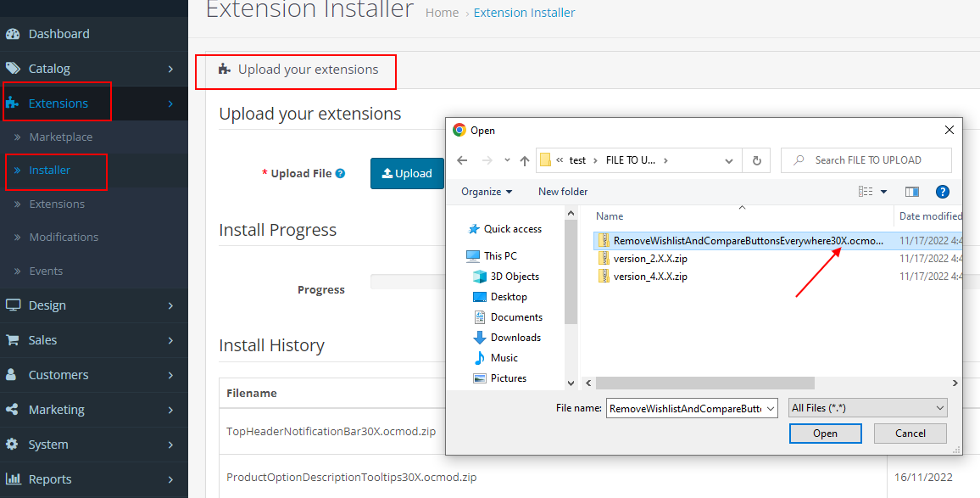Open the Organize dropdown menu

pyautogui.click(x=487, y=192)
